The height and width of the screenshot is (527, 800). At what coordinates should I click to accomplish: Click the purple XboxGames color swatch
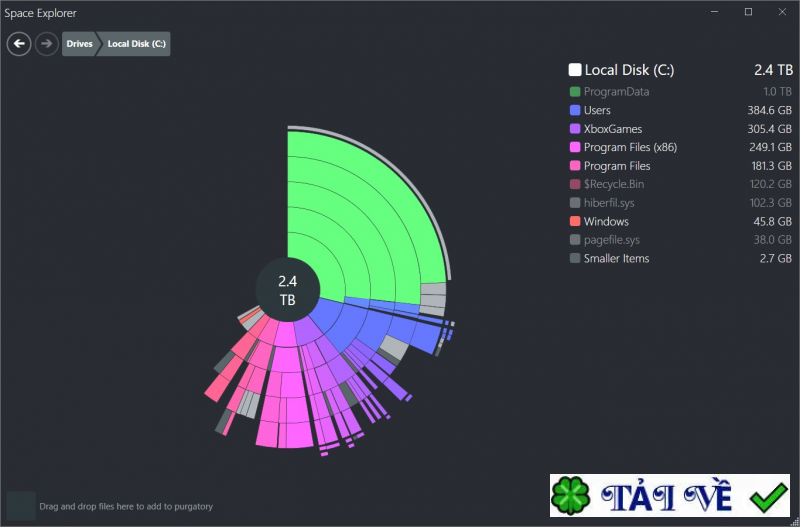pos(575,129)
